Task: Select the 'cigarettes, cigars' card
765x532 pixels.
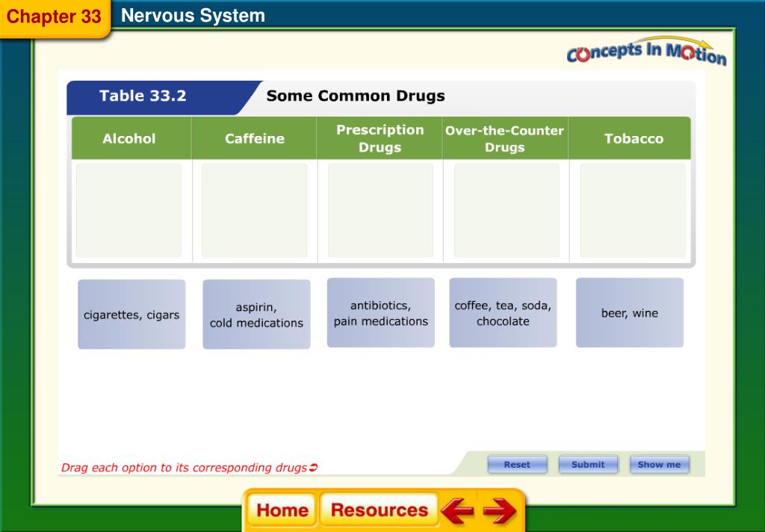Action: (x=131, y=315)
